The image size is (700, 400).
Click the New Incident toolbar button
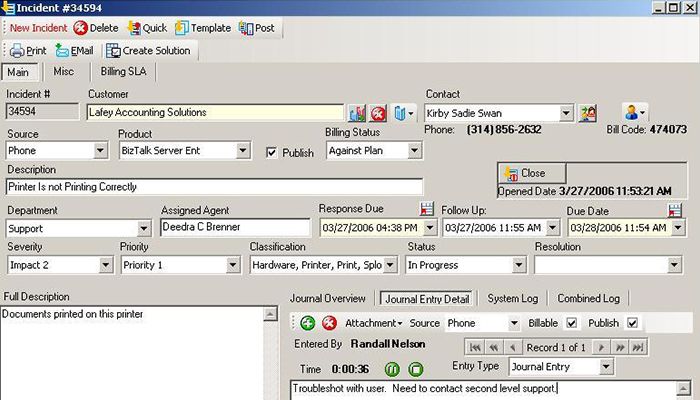point(38,28)
